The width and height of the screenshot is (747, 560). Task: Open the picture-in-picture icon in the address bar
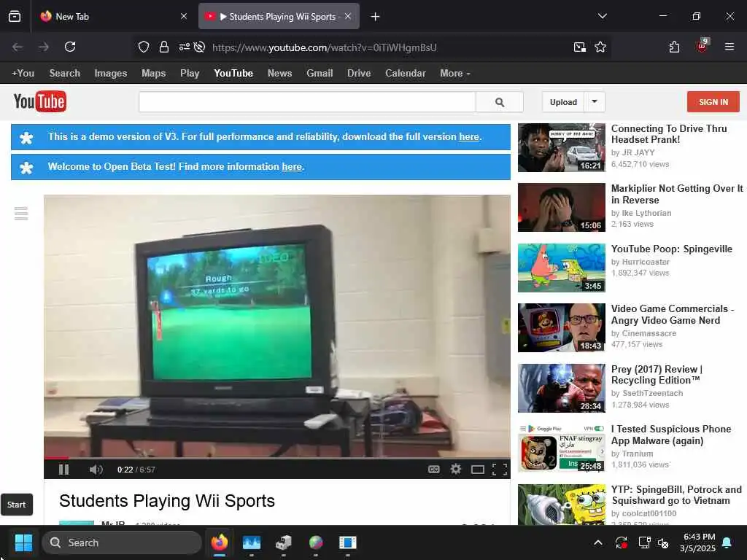pos(579,47)
